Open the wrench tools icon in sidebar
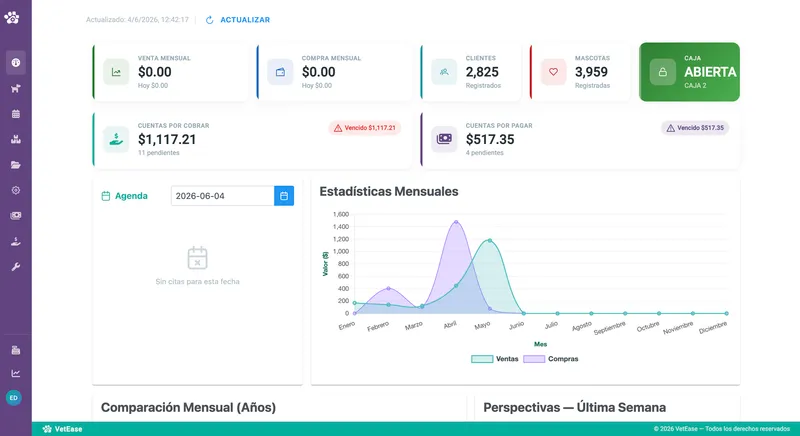This screenshot has width=800, height=436. [16, 267]
